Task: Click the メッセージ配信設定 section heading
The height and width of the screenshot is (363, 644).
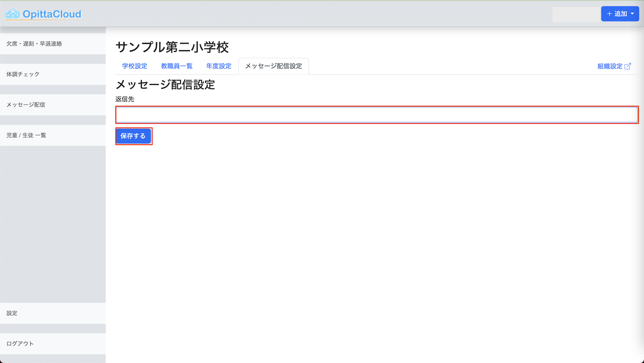Action: pos(165,84)
